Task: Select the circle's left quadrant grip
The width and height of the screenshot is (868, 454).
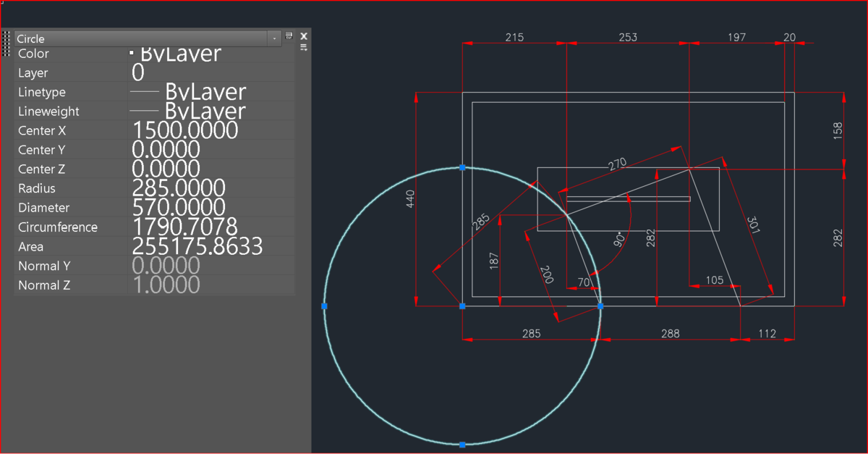Action: click(x=324, y=306)
